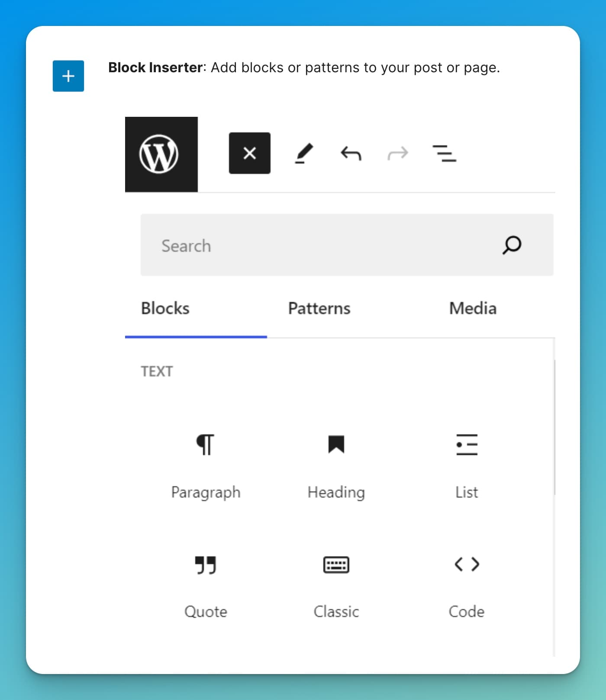Insert a Classic block
Screen dimensions: 606x700
[336, 587]
